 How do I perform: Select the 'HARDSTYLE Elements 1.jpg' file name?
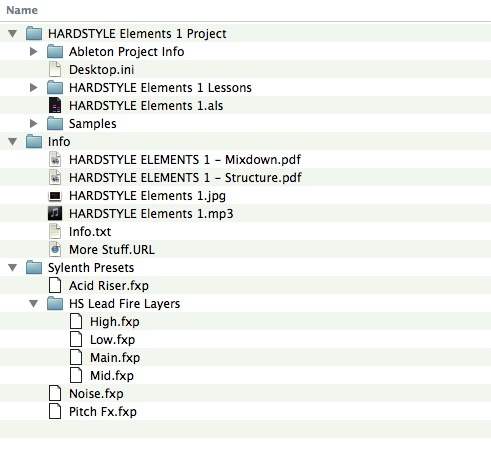point(147,196)
